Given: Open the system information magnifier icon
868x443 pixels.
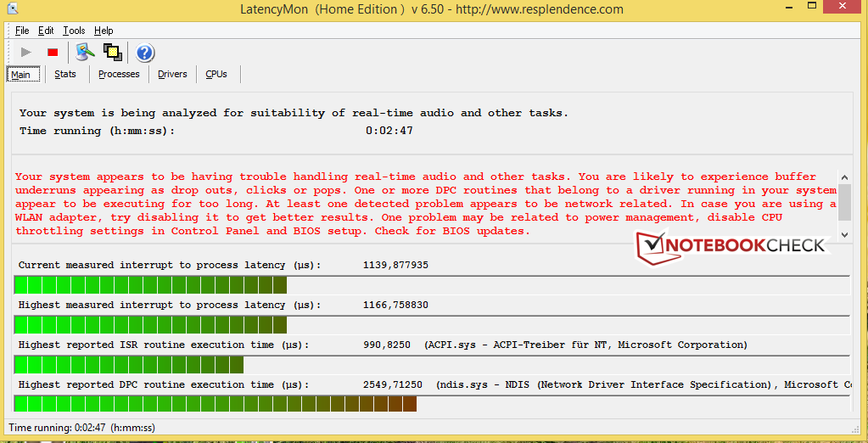Looking at the screenshot, I should click(85, 52).
